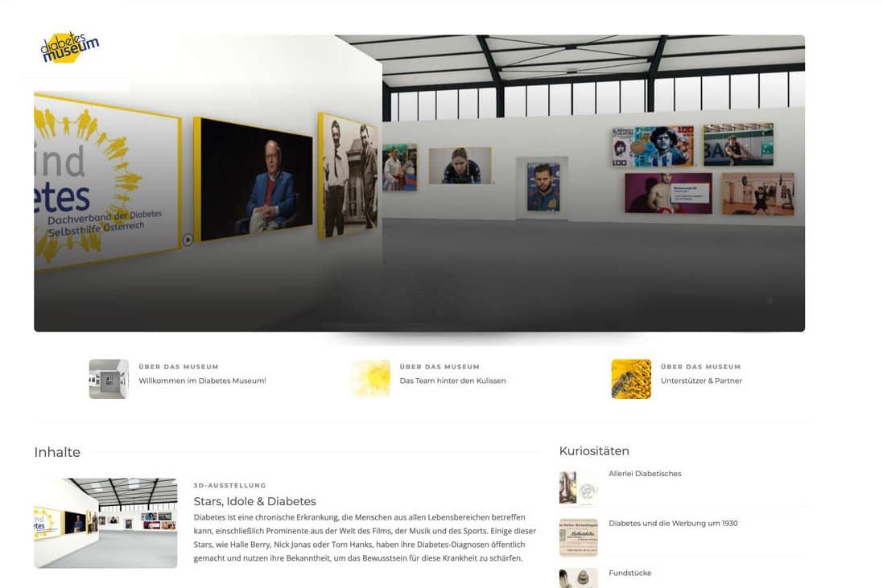This screenshot has height=588, width=883.
Task: Select the black-and-white photo of two men
Action: coord(349,175)
